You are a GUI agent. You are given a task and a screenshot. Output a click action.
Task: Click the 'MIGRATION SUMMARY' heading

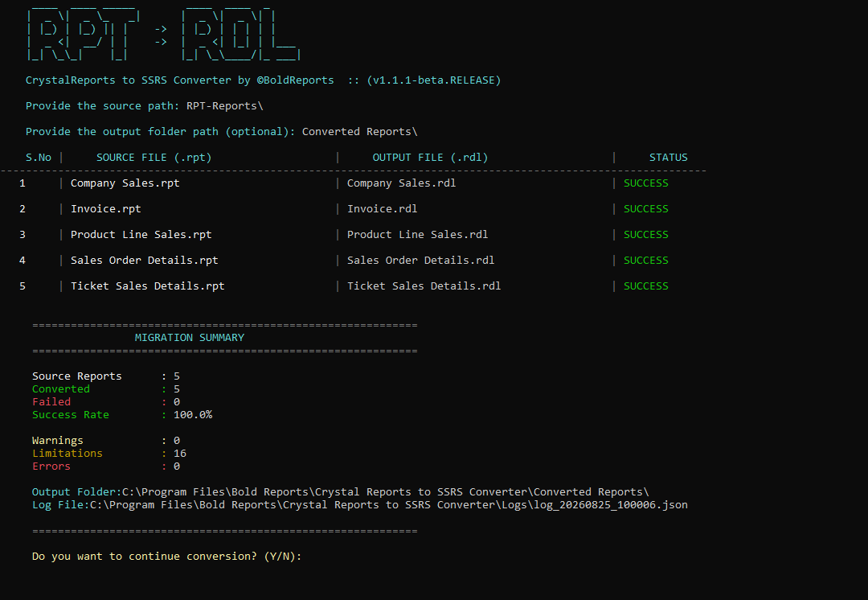(x=190, y=338)
